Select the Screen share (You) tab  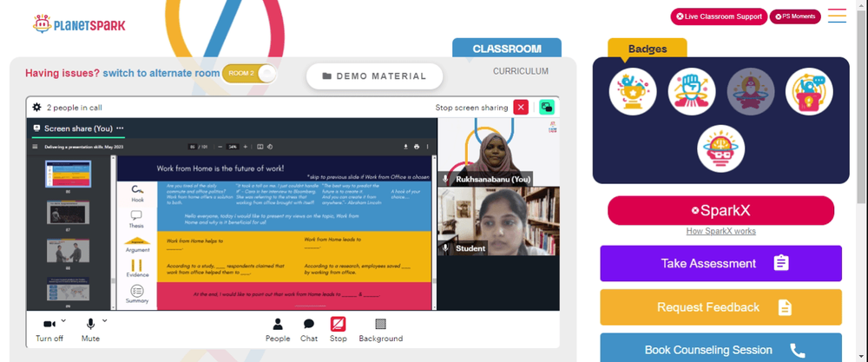(x=78, y=128)
